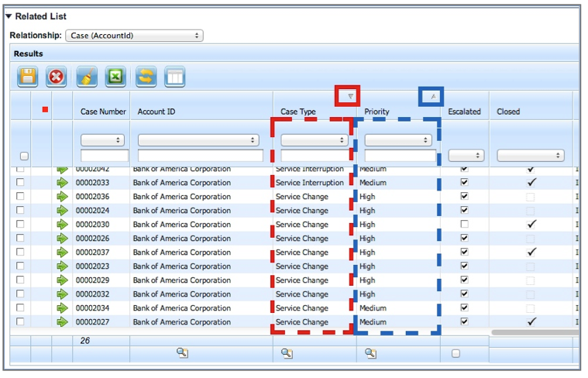Click the green arrow for case 00002030
588x378 pixels.
click(x=62, y=225)
